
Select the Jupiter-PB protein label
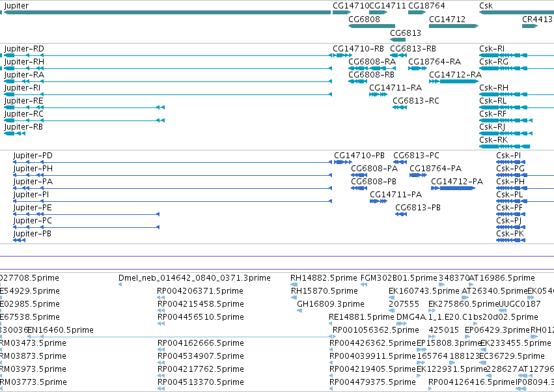(x=32, y=234)
